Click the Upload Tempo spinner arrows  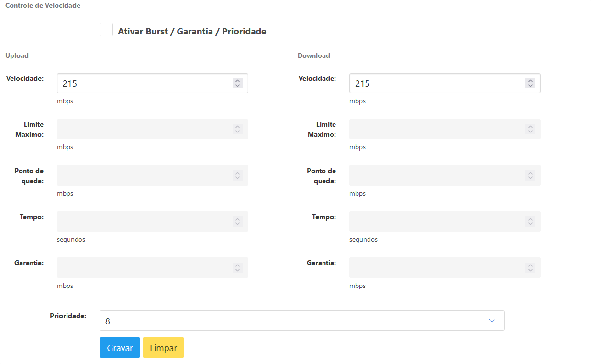(237, 221)
